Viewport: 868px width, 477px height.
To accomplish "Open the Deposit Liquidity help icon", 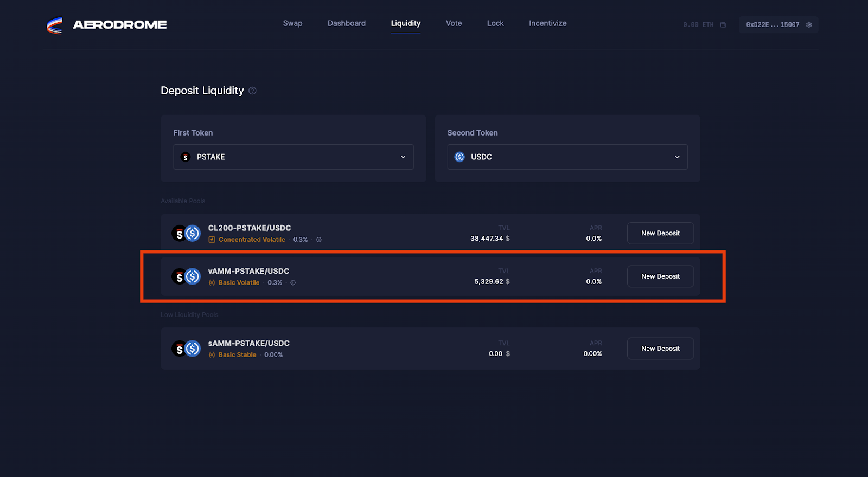I will tap(252, 91).
